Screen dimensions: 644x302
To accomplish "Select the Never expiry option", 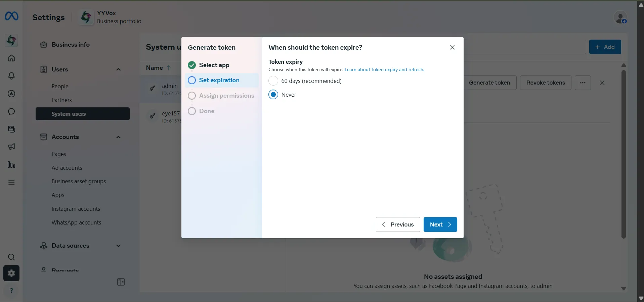I will [273, 95].
